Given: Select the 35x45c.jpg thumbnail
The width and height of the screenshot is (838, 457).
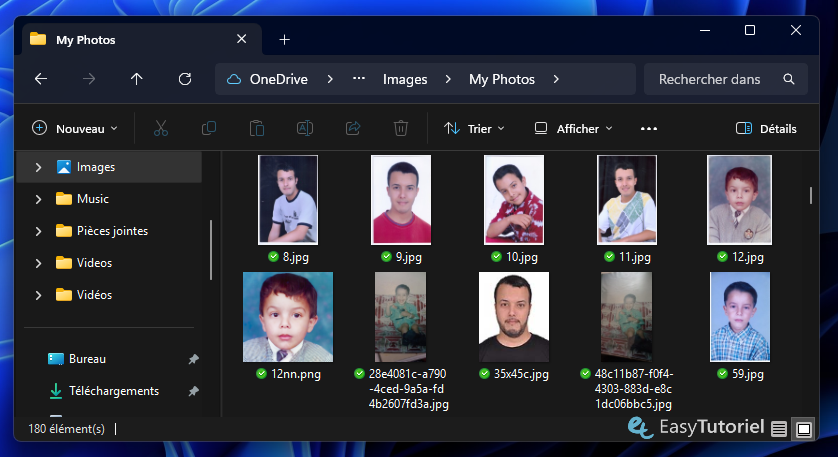Looking at the screenshot, I should 514,317.
